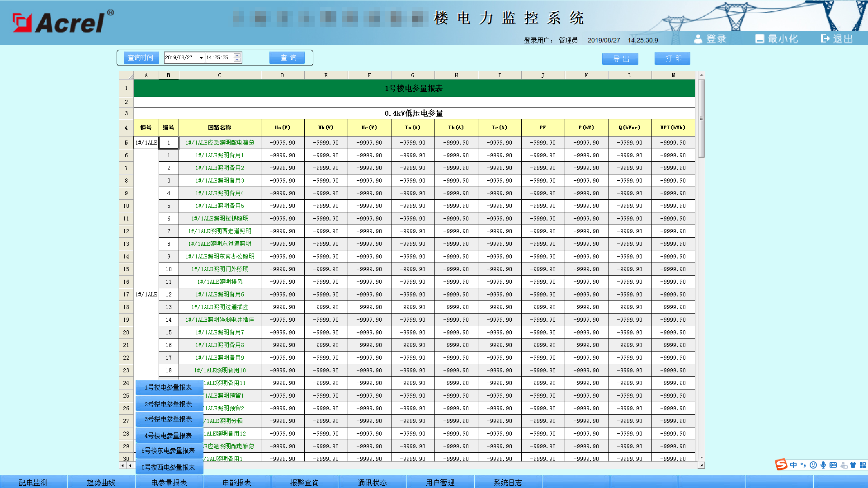Click the scrollbar down arrow of the sheet

[x=701, y=458]
